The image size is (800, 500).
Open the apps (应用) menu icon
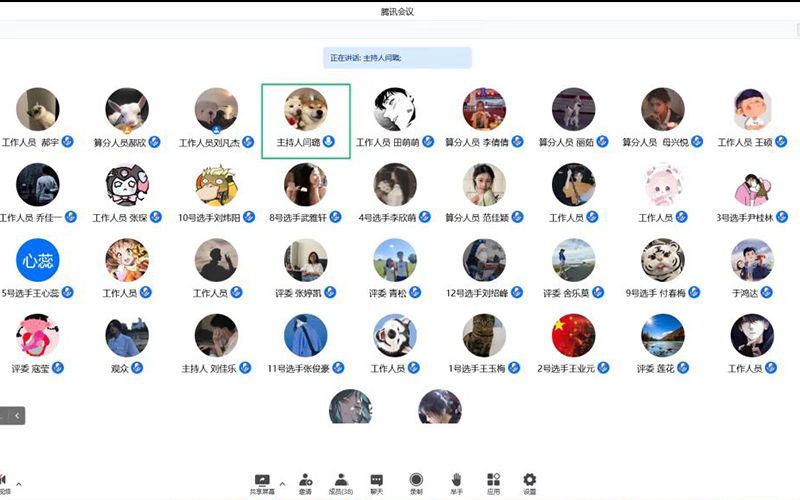click(x=493, y=484)
